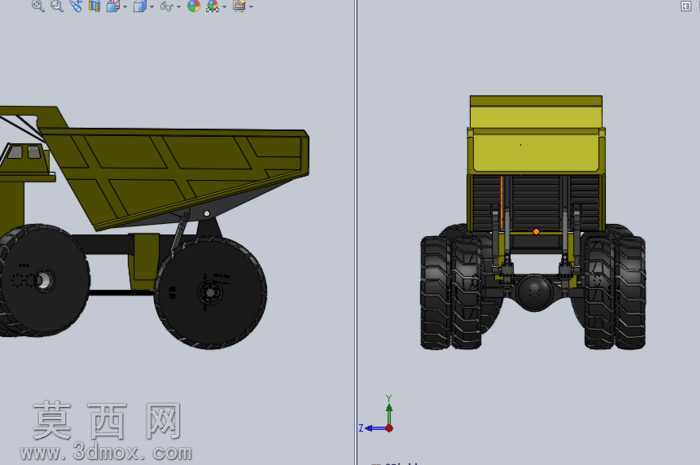700x465 pixels.
Task: Click the Zoom to Fit icon
Action: coord(38,6)
